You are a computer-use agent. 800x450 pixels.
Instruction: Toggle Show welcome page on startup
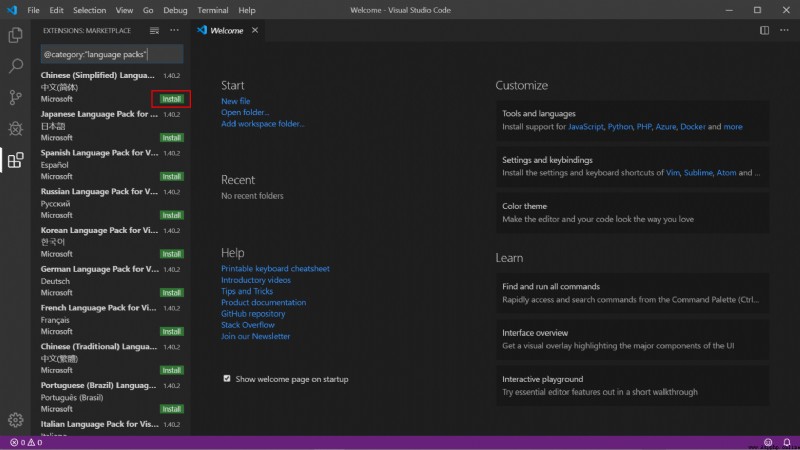click(227, 379)
